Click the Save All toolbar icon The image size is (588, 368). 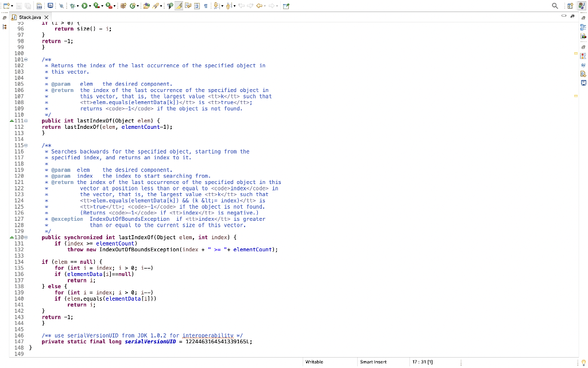tap(28, 6)
